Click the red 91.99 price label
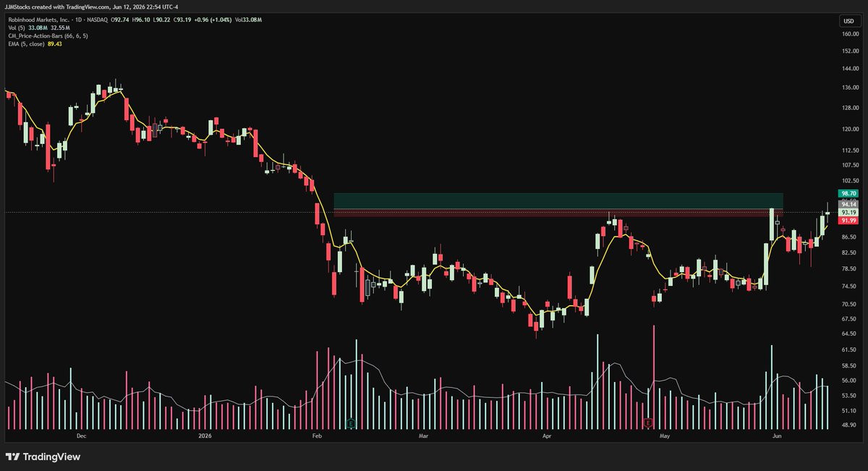 847,221
